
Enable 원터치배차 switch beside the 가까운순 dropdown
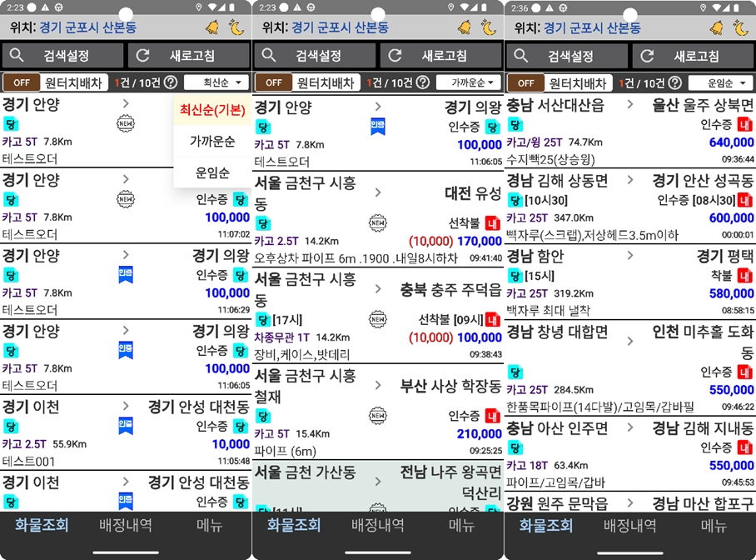click(273, 82)
